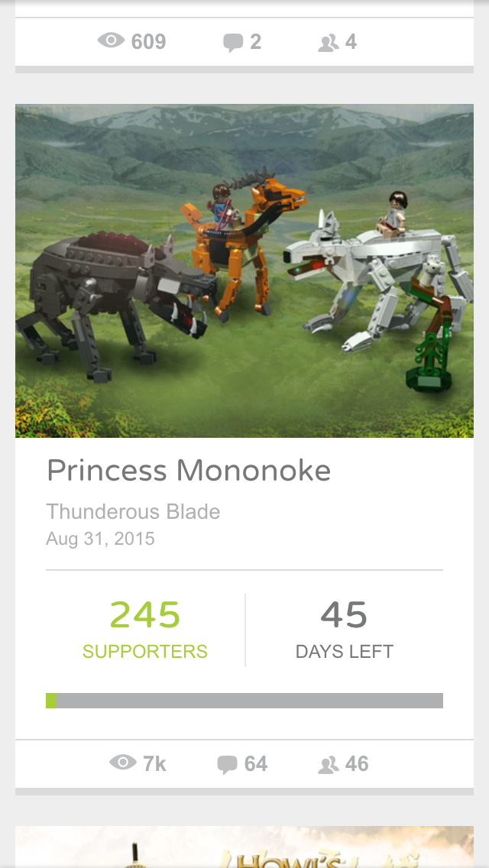Screen dimensions: 489x868
Task: Click the views eye icon beside 7k
Action: pyautogui.click(x=123, y=763)
